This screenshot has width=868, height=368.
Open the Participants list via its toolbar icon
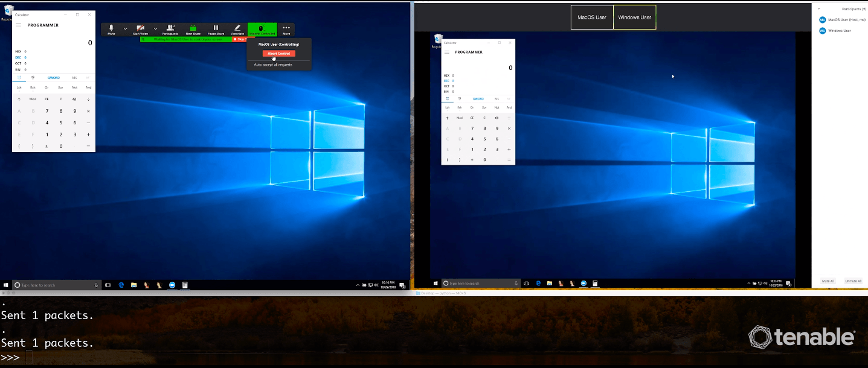(x=170, y=29)
